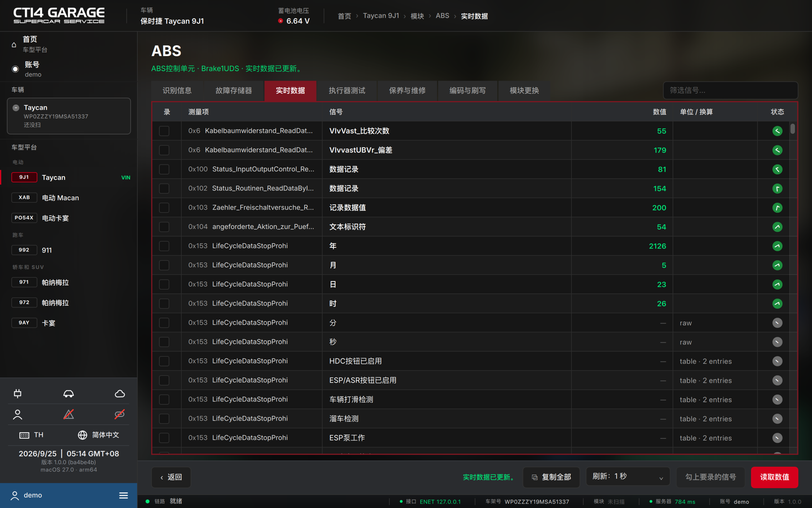Open the 执行器测试 tab

pos(347,91)
